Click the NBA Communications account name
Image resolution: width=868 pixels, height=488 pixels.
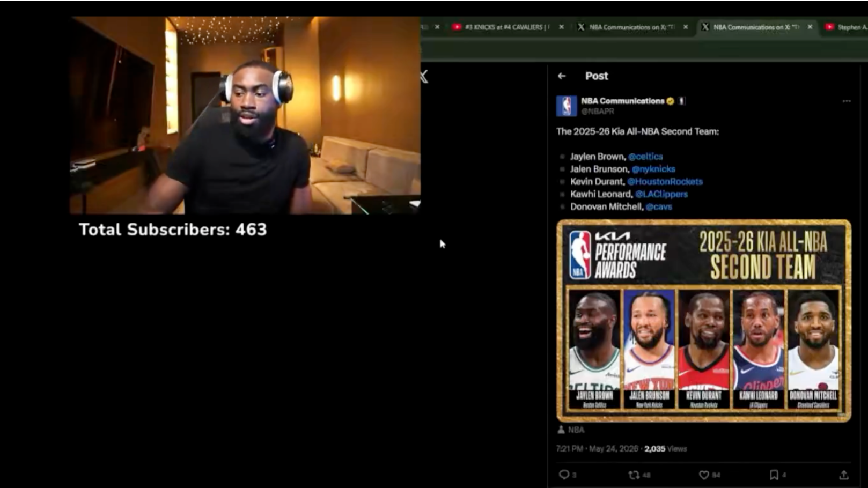tap(622, 101)
